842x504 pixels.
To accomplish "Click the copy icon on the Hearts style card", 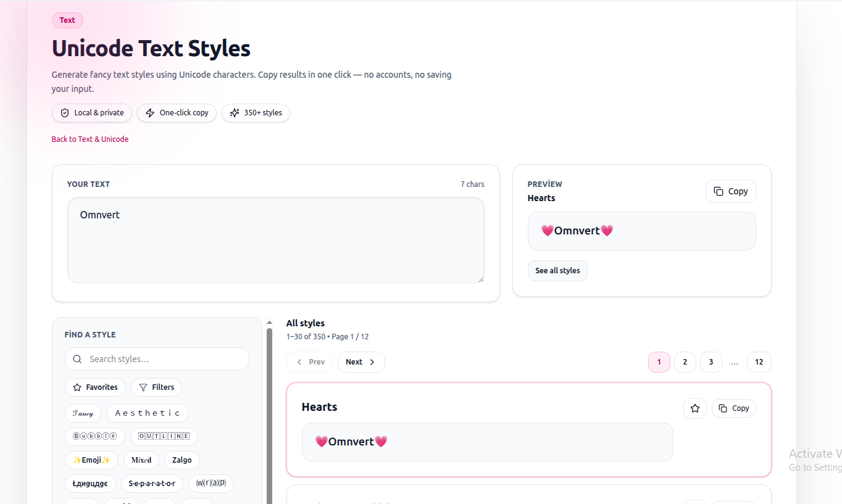I will tap(722, 408).
